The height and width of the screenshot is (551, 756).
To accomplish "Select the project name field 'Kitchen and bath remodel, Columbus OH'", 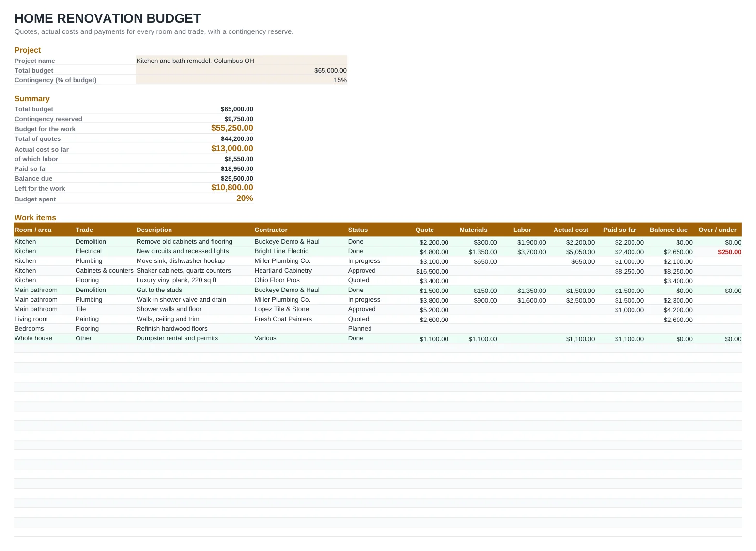I will click(241, 61).
